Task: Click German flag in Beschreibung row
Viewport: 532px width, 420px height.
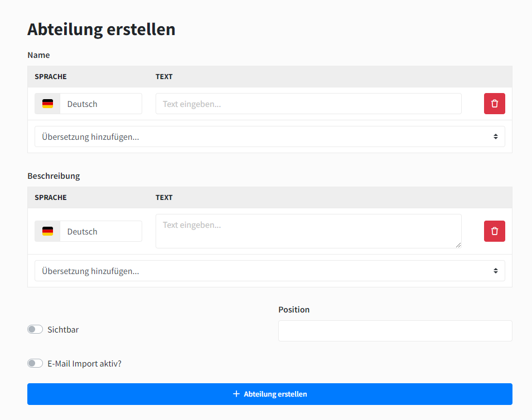Action: click(x=47, y=231)
